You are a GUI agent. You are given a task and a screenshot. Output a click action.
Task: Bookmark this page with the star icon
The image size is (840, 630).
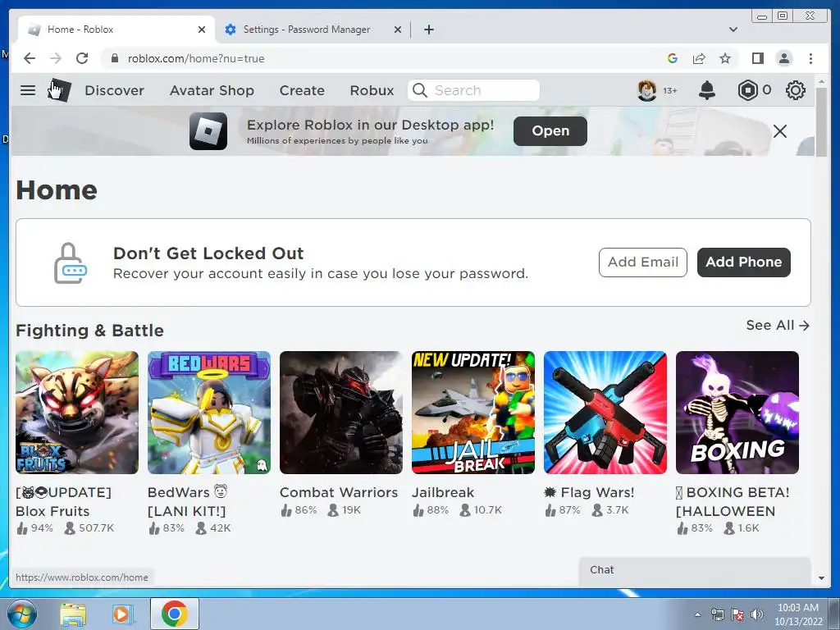click(x=725, y=58)
